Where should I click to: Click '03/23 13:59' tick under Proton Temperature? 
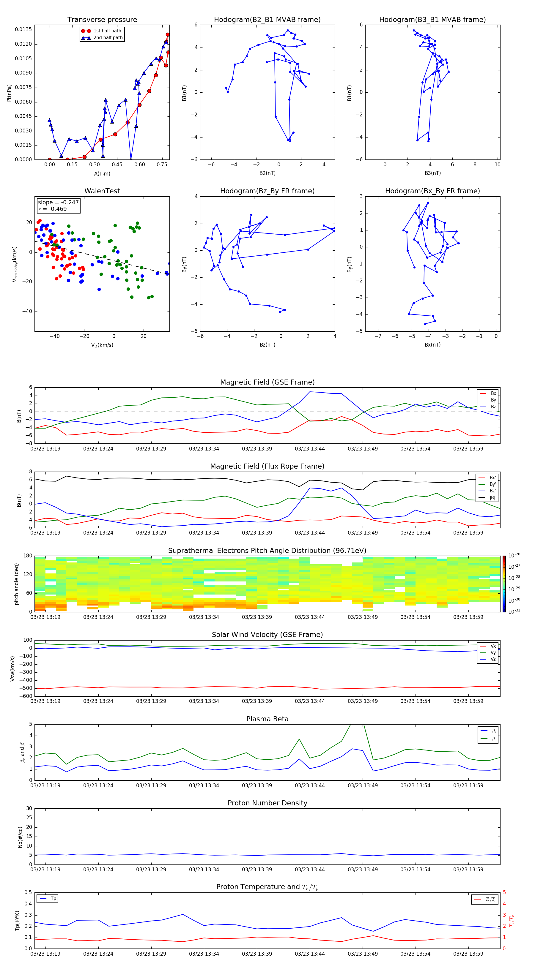468,954
